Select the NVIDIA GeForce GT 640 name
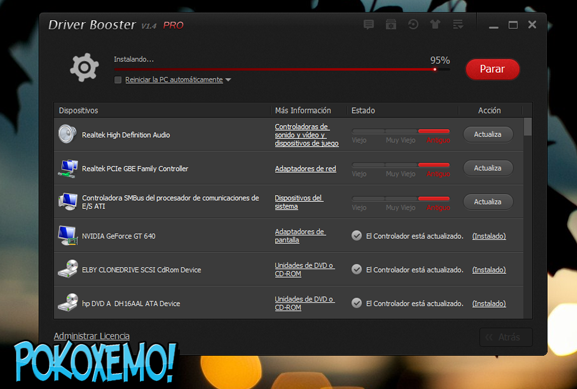 point(118,236)
